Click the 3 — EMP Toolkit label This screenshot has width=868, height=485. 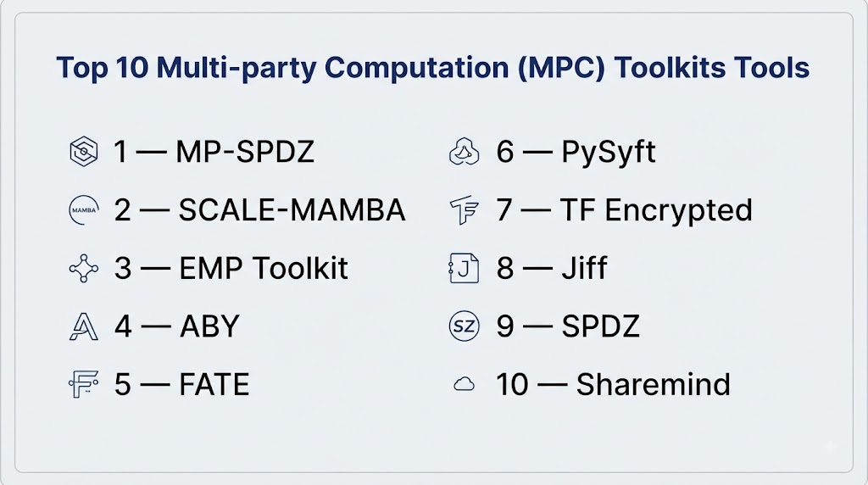231,269
